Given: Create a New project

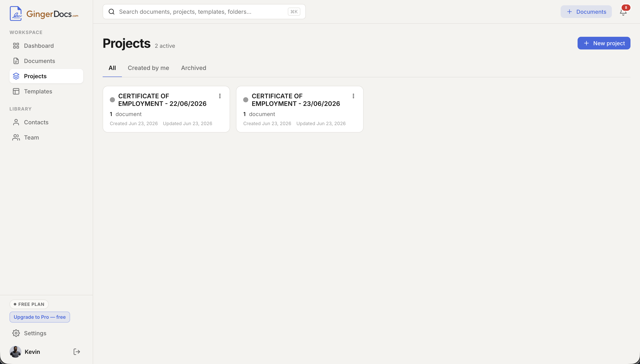Looking at the screenshot, I should click(x=604, y=43).
